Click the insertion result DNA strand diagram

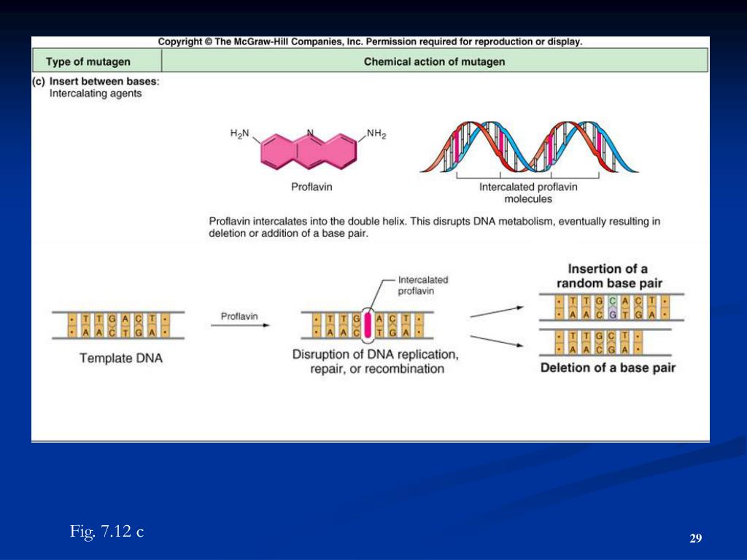[x=612, y=307]
